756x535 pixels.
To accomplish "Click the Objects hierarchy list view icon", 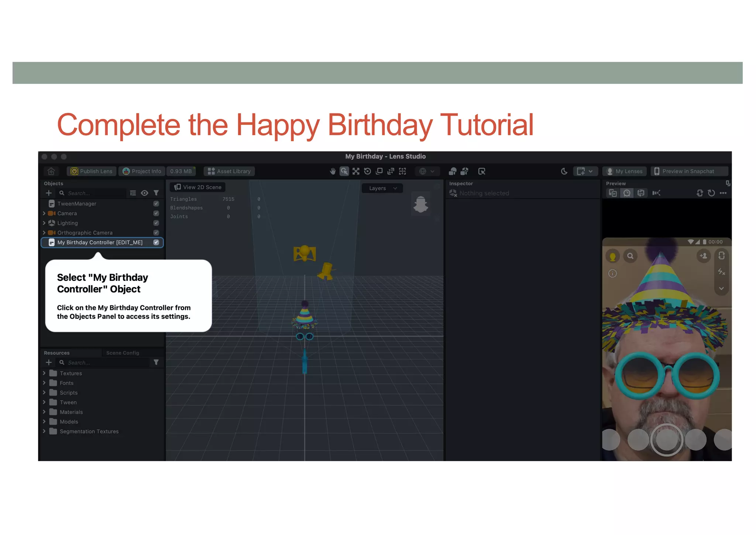I will tap(133, 193).
